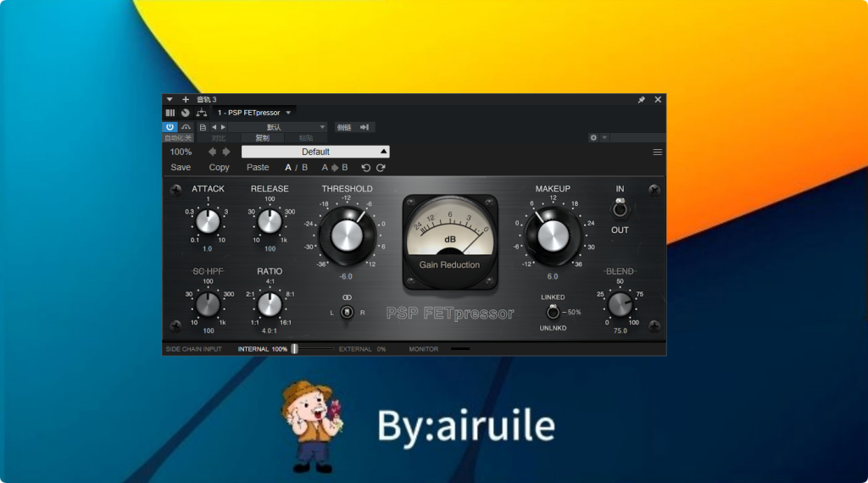The image size is (868, 483).
Task: Click the empty field right of gear
Action: pyautogui.click(x=637, y=138)
